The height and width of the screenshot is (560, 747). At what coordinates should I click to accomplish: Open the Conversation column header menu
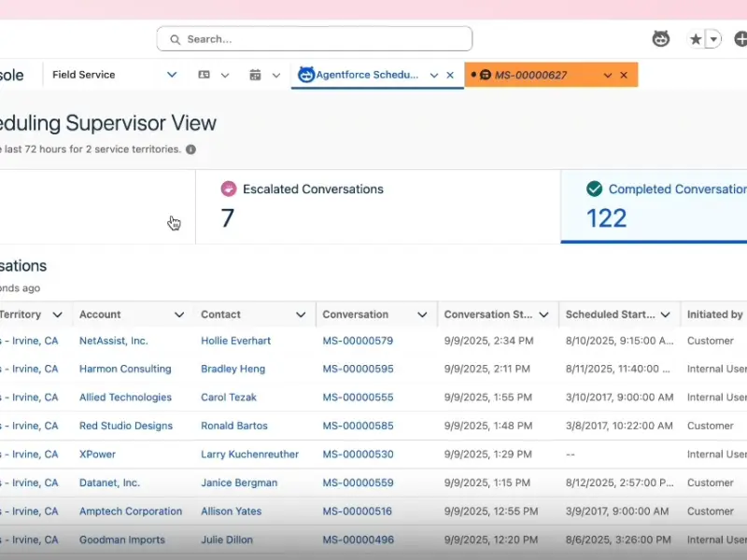click(x=422, y=315)
